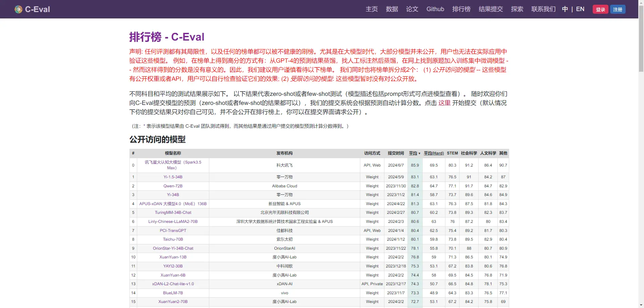The width and height of the screenshot is (644, 308).
Task: Click the OrionStarAI organization cell
Action: [284, 248]
